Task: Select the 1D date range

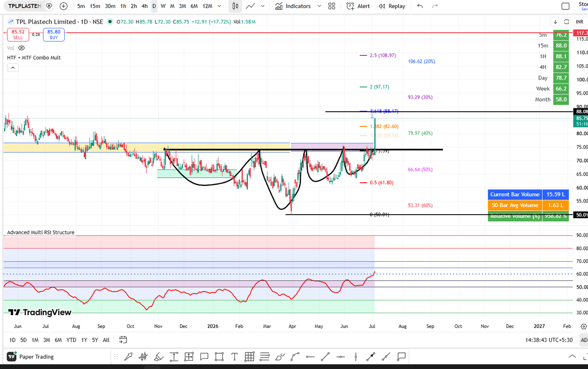Action: coord(13,340)
